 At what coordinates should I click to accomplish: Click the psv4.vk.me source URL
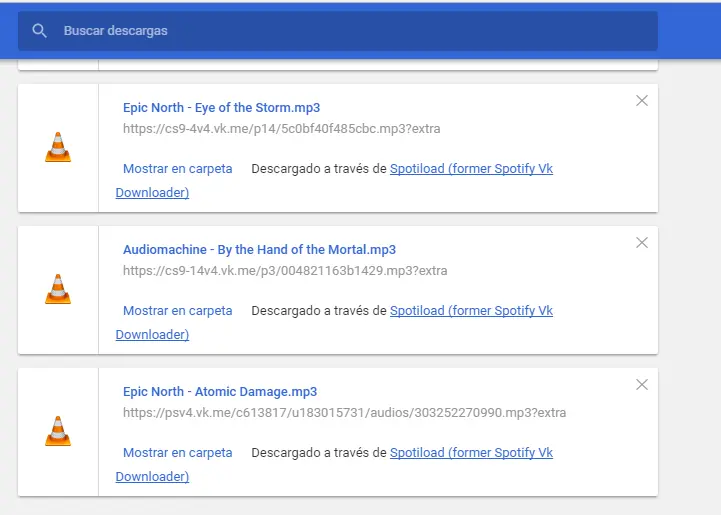point(344,413)
